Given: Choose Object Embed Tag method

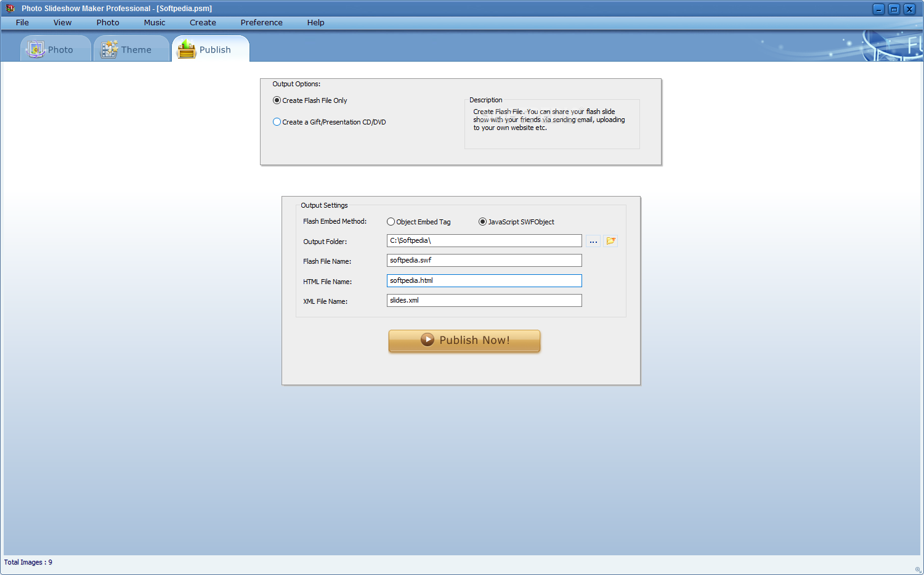Looking at the screenshot, I should (419, 222).
